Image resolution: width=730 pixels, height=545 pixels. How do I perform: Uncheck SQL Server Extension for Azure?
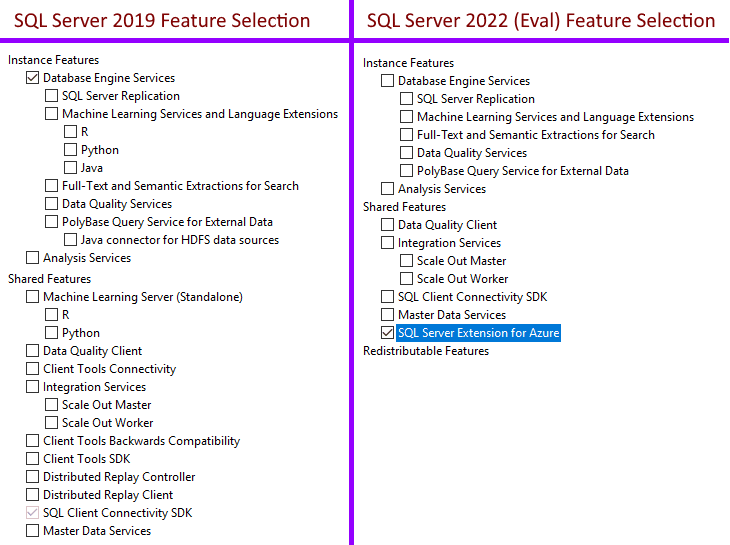click(387, 333)
